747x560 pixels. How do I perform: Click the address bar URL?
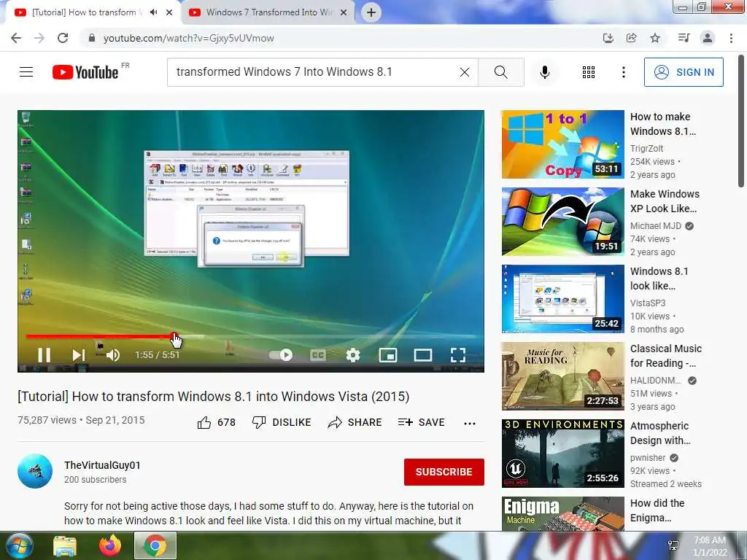189,38
